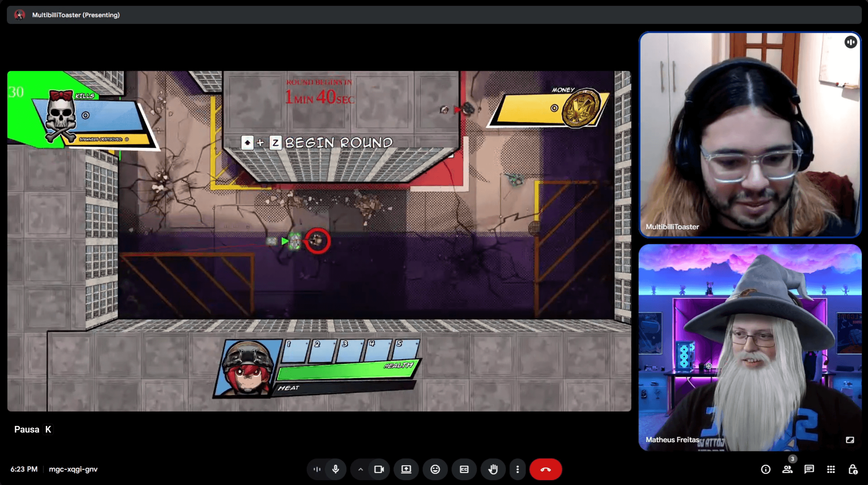Image resolution: width=868 pixels, height=485 pixels.
Task: Expand audio and video settings chevron
Action: tap(361, 469)
